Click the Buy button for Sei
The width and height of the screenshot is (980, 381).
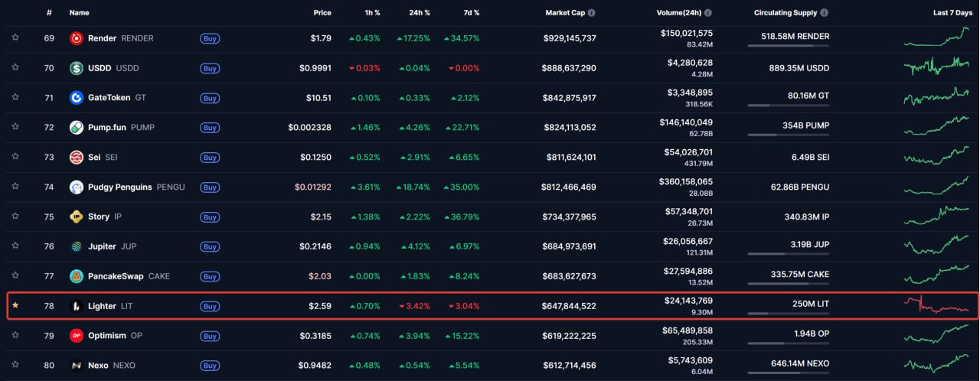coord(210,158)
